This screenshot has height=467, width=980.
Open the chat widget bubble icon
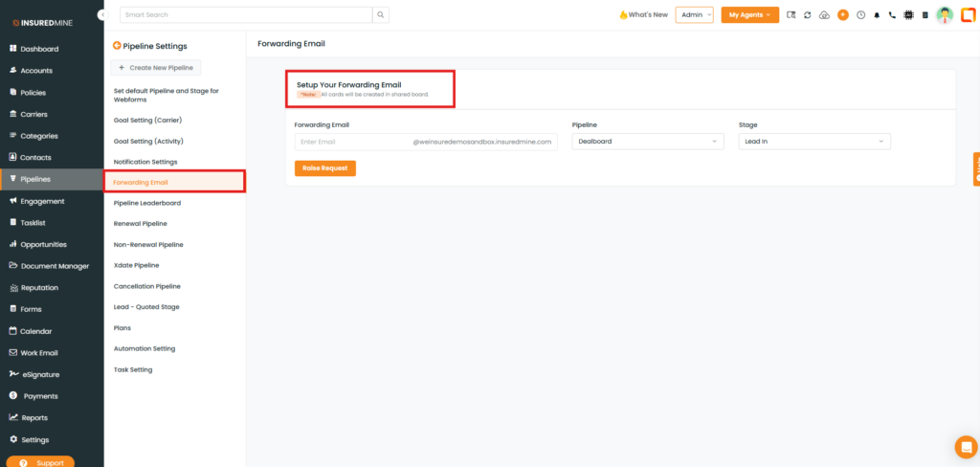click(966, 447)
